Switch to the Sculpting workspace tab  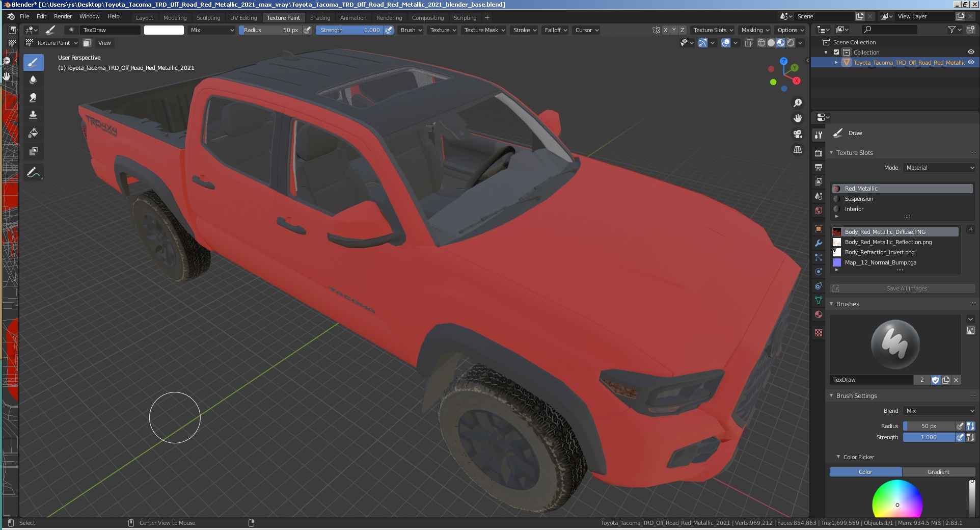click(208, 18)
